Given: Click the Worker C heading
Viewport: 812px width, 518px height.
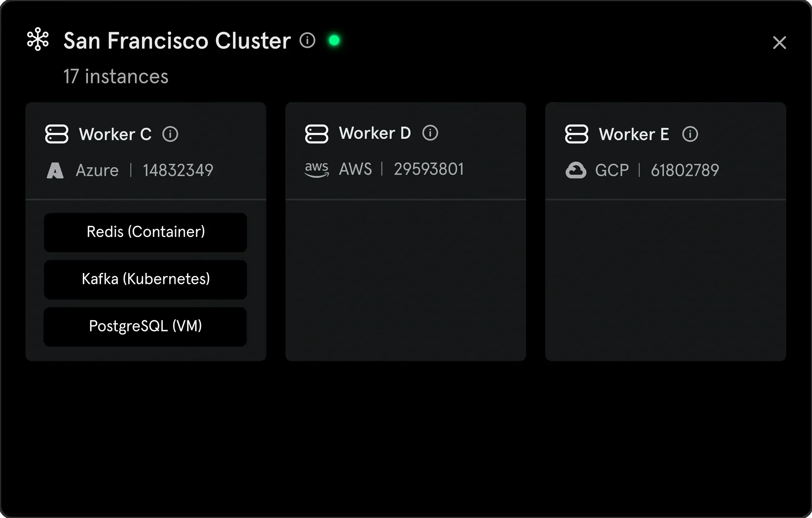Looking at the screenshot, I should (x=115, y=134).
